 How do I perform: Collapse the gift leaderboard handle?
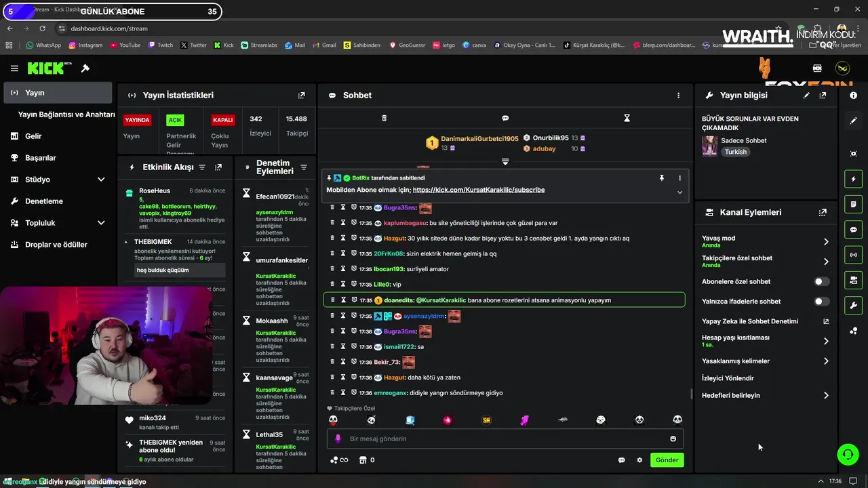point(505,161)
